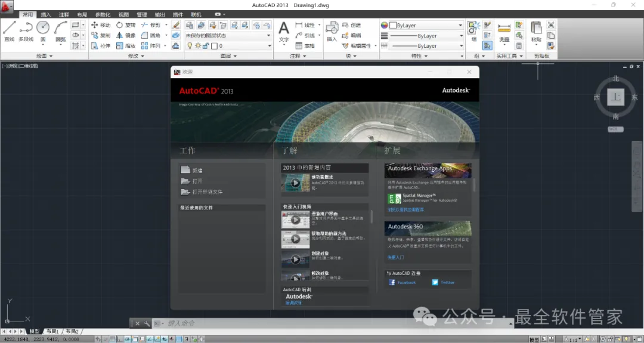Click the 圆角 (Fillet) tool
The image size is (644, 343).
point(151,35)
